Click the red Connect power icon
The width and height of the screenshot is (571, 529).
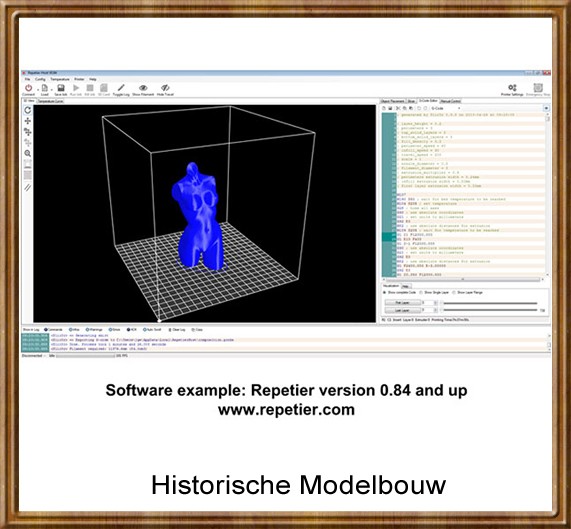pyautogui.click(x=28, y=88)
